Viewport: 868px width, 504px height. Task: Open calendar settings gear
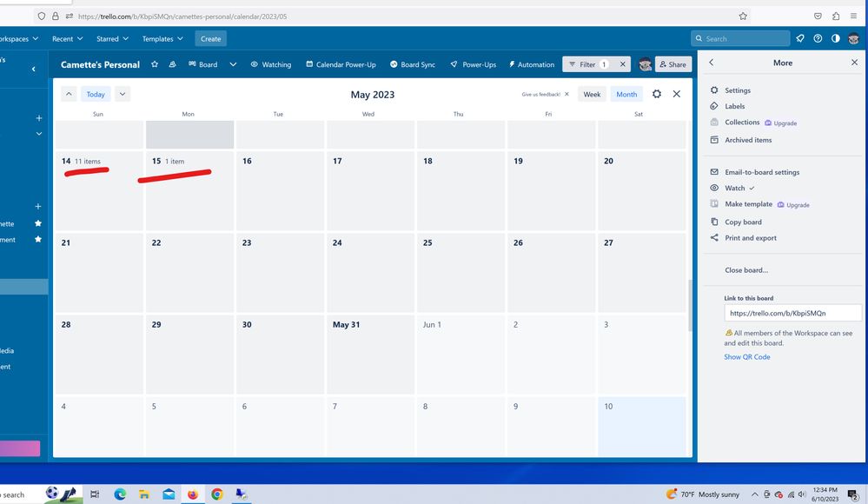657,94
